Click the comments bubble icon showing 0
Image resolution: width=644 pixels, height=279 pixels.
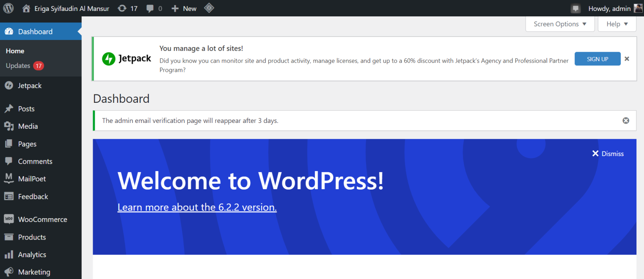151,8
